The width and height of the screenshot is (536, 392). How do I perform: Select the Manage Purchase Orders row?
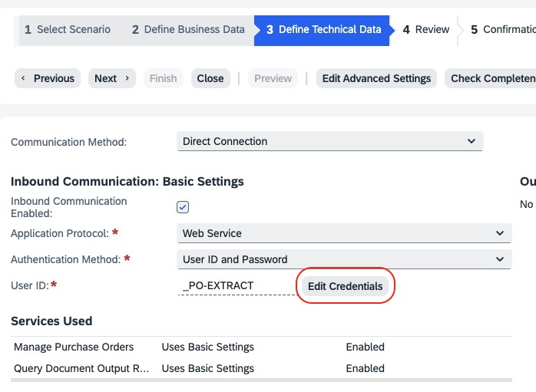tap(261, 347)
